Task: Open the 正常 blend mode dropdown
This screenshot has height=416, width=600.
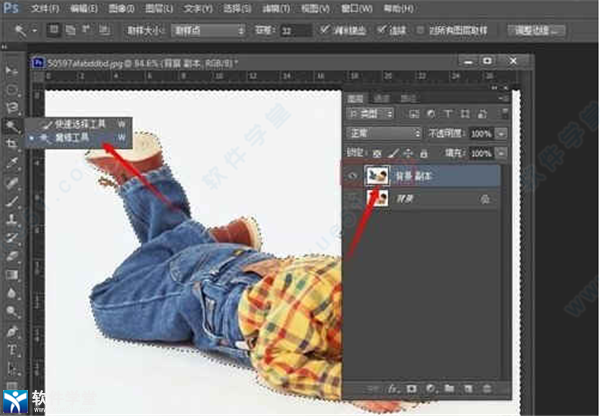Action: [x=382, y=133]
